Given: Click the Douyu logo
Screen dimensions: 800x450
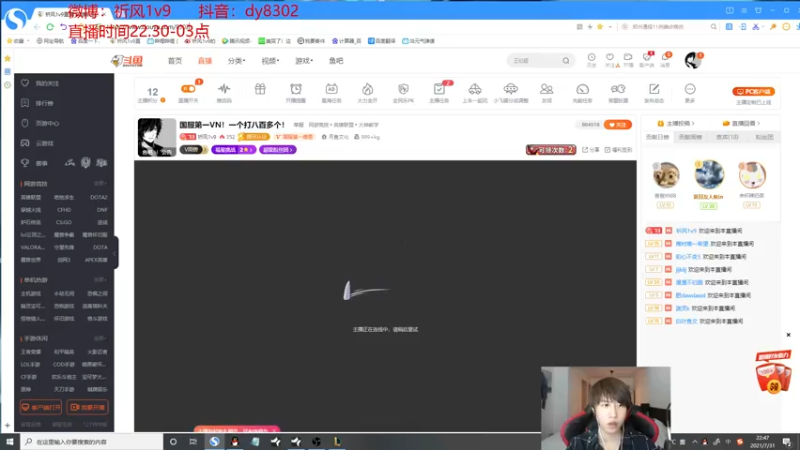Looking at the screenshot, I should 127,61.
